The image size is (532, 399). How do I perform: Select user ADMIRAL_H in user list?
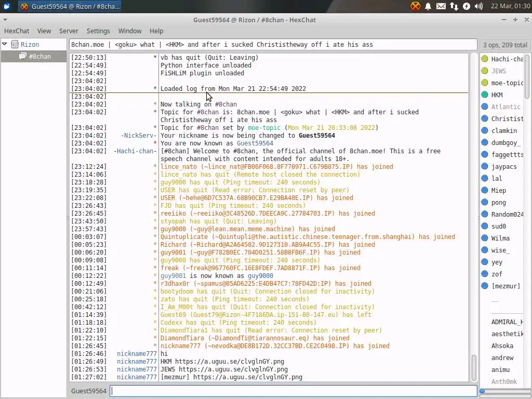(507, 322)
